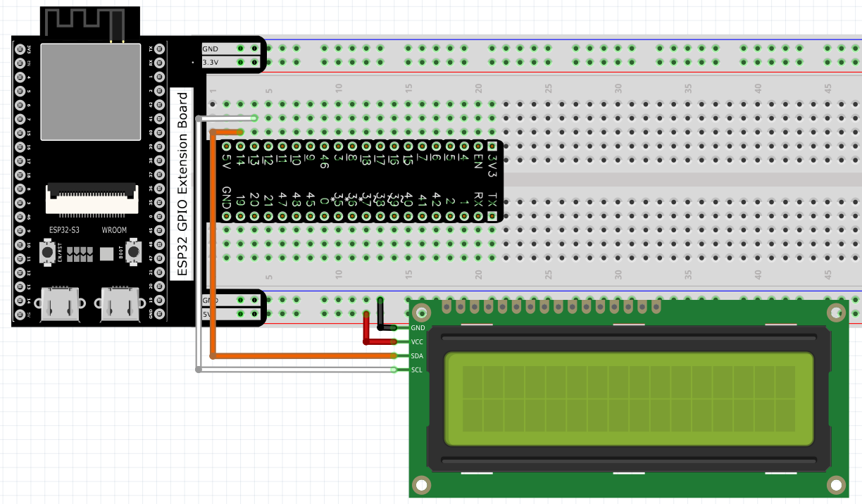Screen dimensions: 862x504
Task: Select the camera ribbon connector on ESP32-S3
Action: tap(91, 198)
